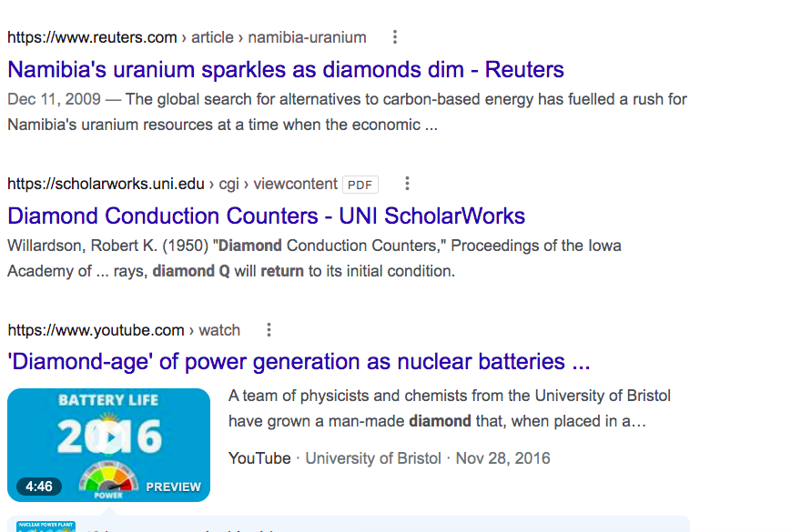Click the Nuclear Power Plant key moment thumbnail
This screenshot has width=791, height=532.
pos(46,527)
